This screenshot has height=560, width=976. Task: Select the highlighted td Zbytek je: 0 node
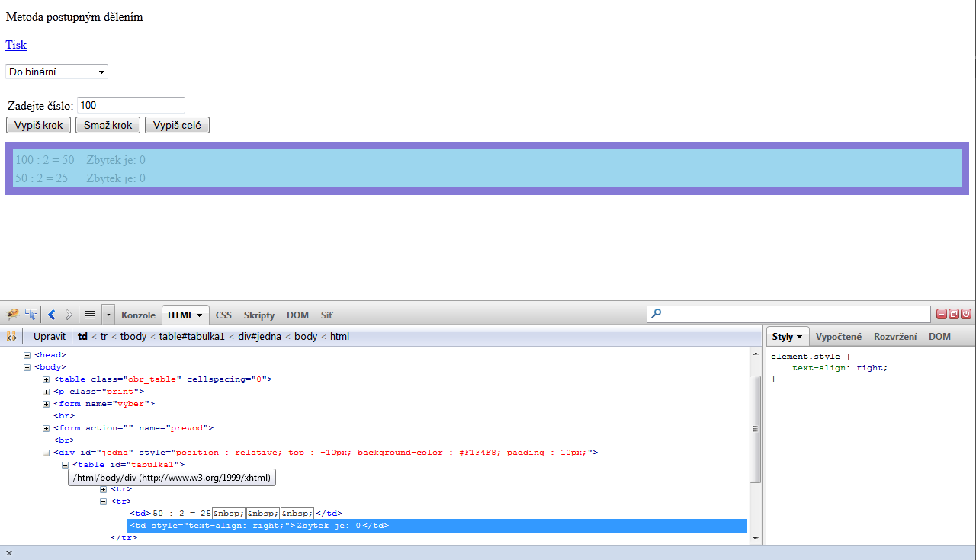(436, 526)
